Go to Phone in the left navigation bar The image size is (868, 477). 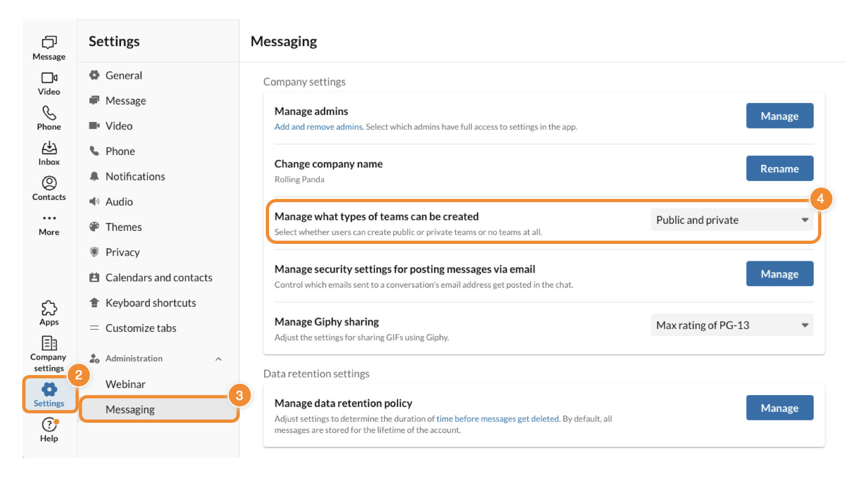[49, 113]
